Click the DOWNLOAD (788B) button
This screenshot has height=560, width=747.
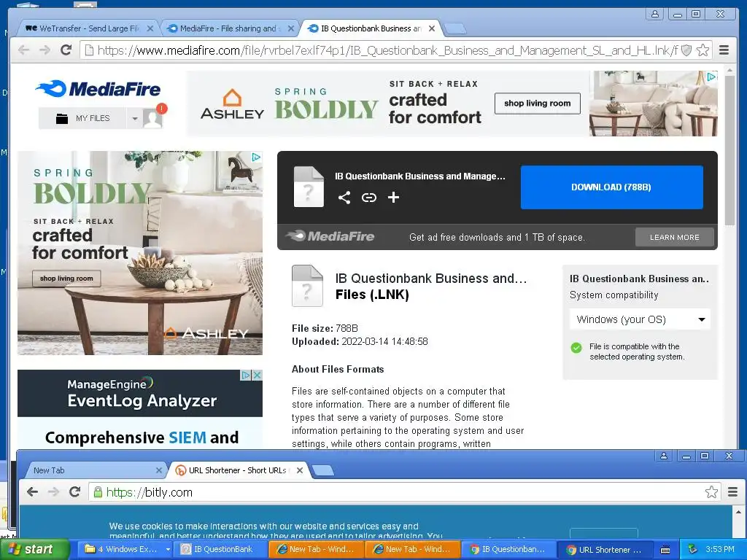point(612,187)
